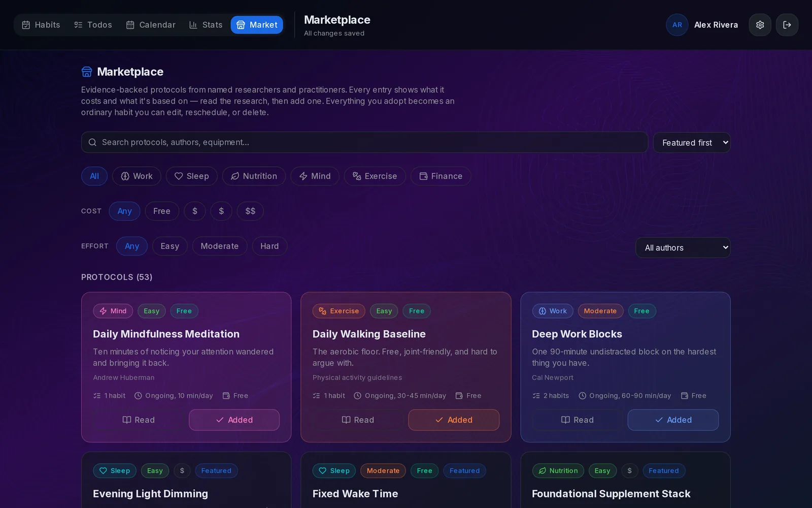Read the Deep Work Blocks protocol
Image resolution: width=812 pixels, height=508 pixels.
[578, 420]
